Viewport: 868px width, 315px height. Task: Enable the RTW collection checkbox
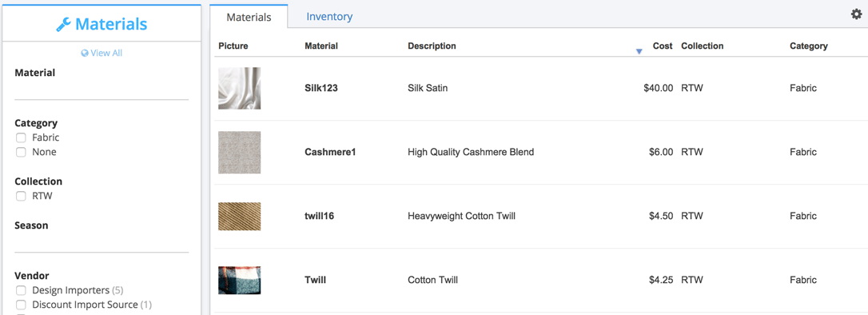(x=21, y=196)
